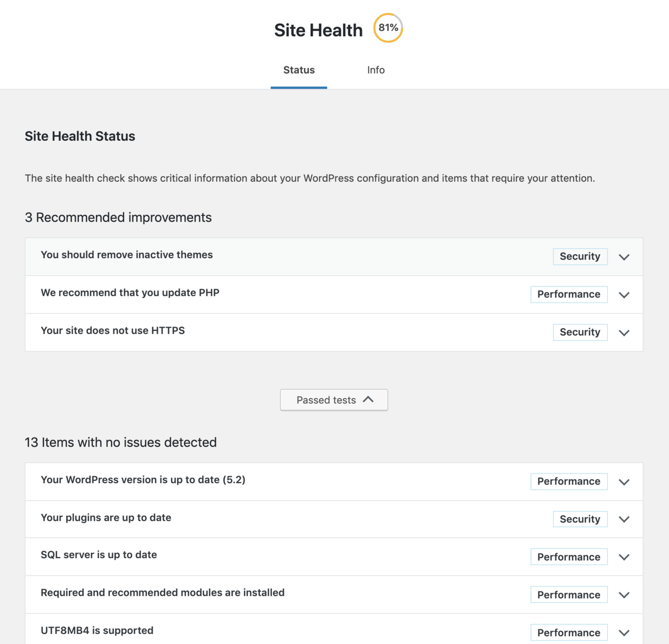Click 'You should remove inactive themes' title
Viewport: 669px width, 644px height.
(x=126, y=255)
